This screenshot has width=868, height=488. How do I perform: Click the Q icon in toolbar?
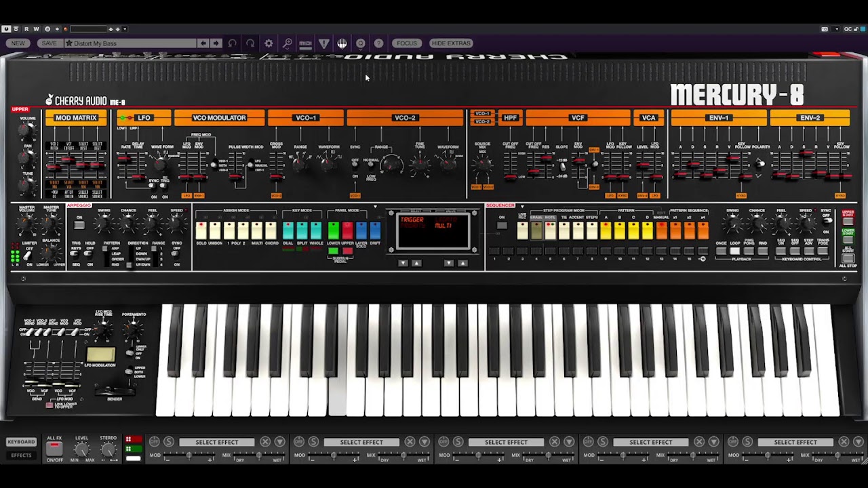click(360, 43)
